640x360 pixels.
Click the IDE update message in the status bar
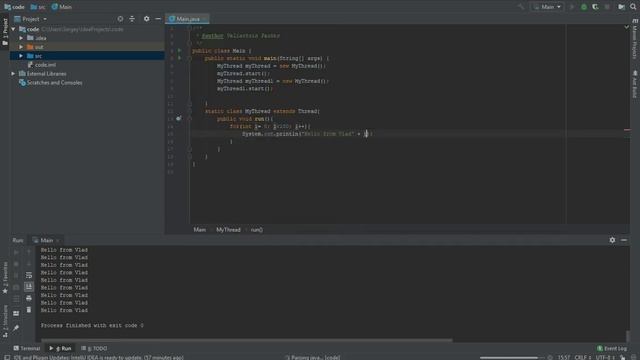point(99,358)
